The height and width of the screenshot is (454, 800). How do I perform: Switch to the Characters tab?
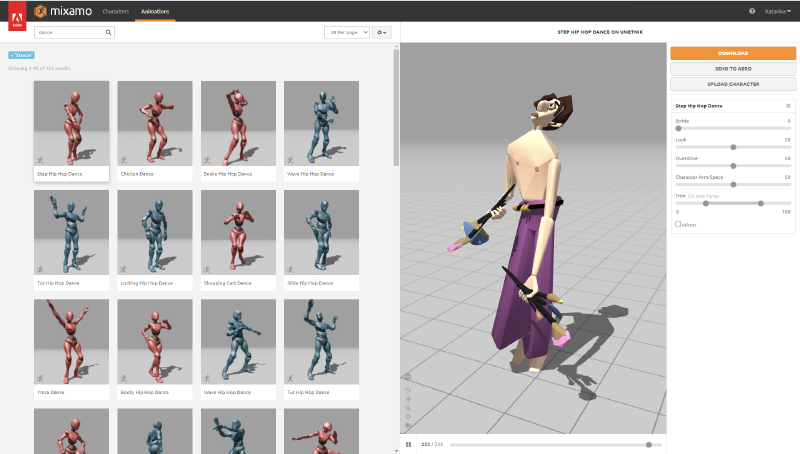click(x=116, y=11)
